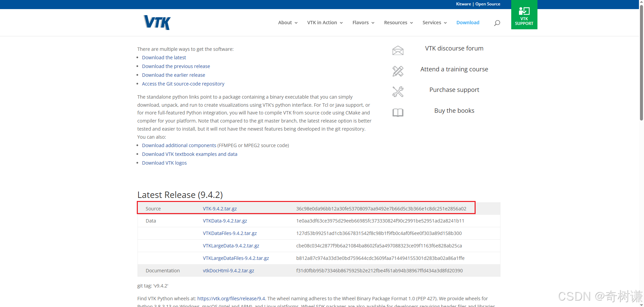Click Download the earlier release link

[173, 75]
